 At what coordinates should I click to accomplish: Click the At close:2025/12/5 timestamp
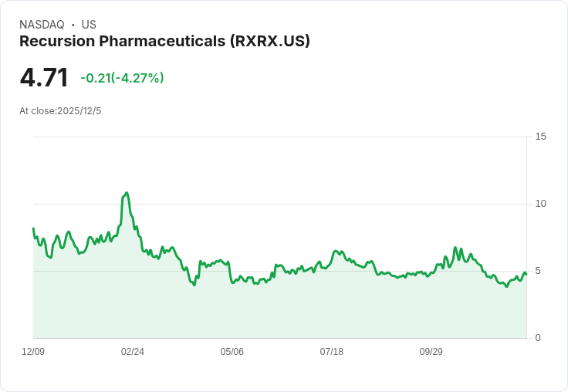60,111
